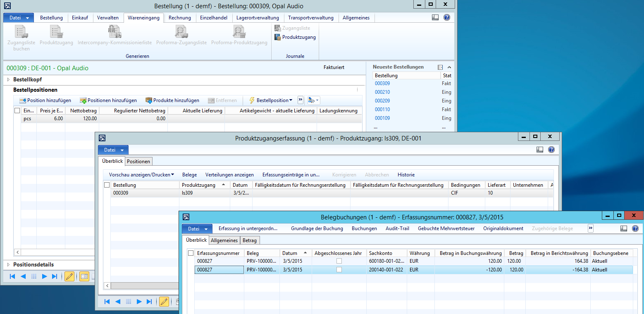The width and height of the screenshot is (644, 314).
Task: Click the edit pencil icon in Produktzugangserfassung footer
Action: pos(164,302)
